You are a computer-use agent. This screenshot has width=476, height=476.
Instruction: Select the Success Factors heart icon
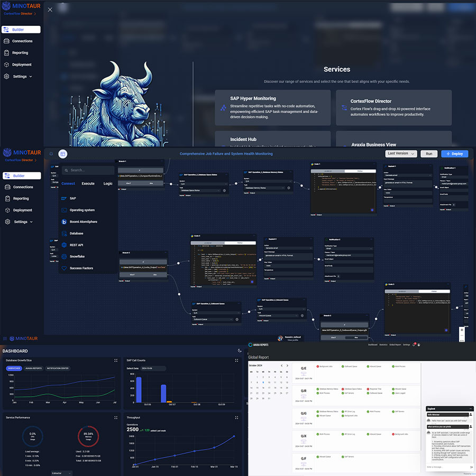[x=64, y=268]
